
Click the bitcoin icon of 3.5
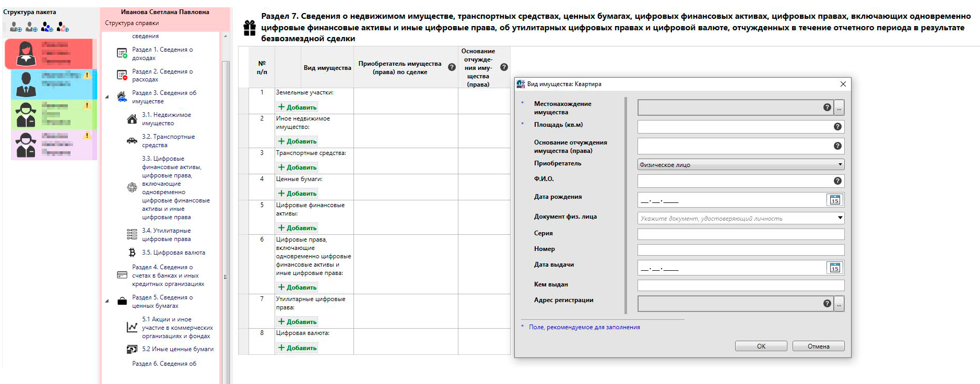pyautogui.click(x=132, y=253)
